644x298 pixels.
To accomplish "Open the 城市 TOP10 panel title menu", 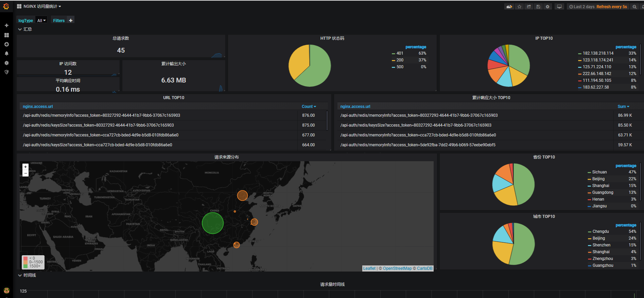I will 544,217.
